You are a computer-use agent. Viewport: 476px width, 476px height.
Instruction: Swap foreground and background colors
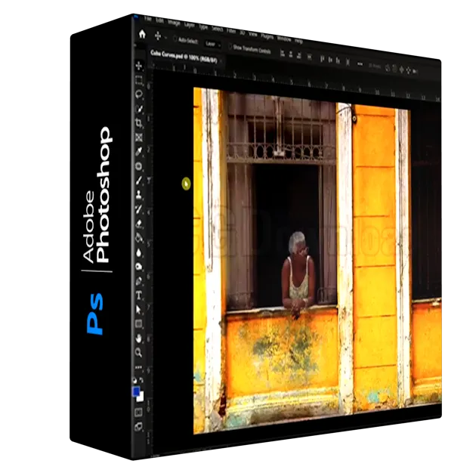(141, 380)
